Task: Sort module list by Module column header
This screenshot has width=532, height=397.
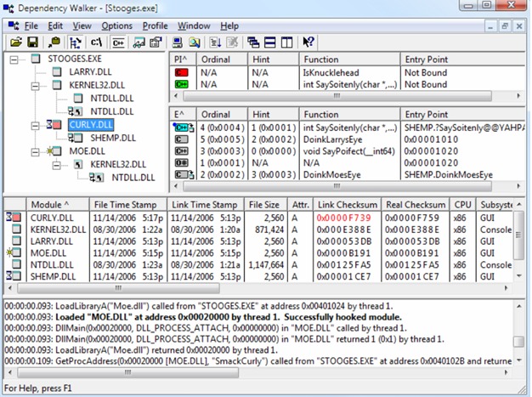Action: 58,205
